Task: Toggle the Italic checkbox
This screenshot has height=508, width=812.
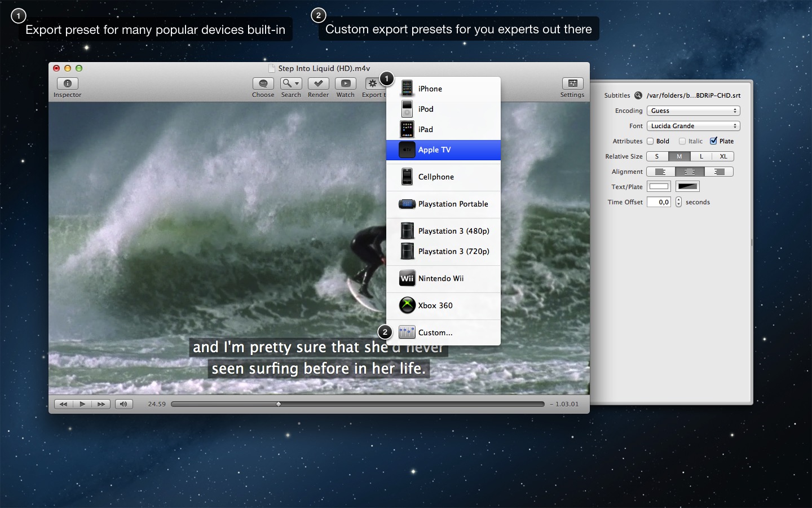Action: tap(682, 141)
